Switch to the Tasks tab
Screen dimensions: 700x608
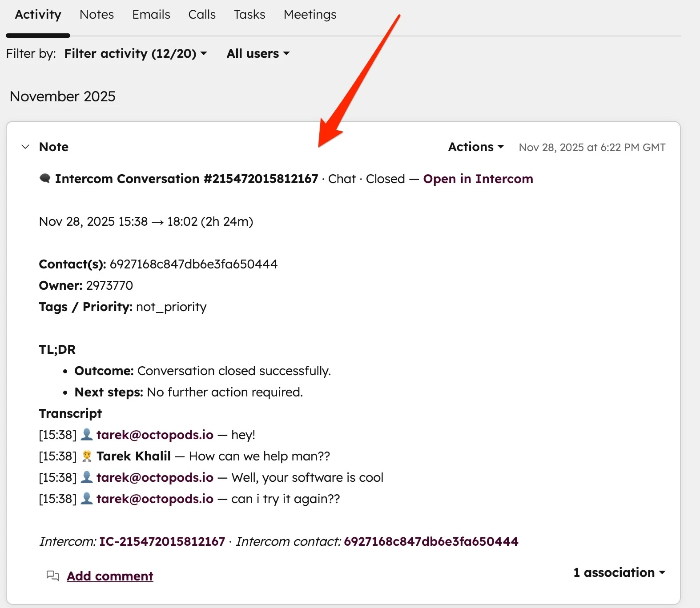point(249,15)
